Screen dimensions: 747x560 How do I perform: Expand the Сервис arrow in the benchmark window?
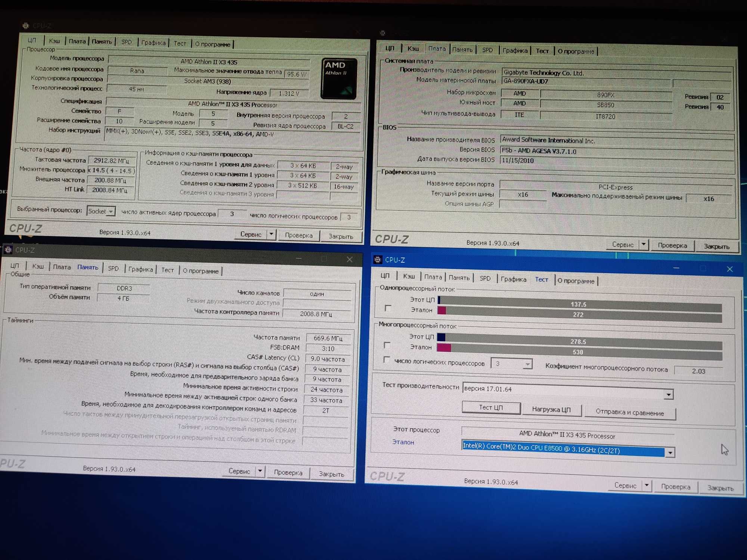coord(647,485)
